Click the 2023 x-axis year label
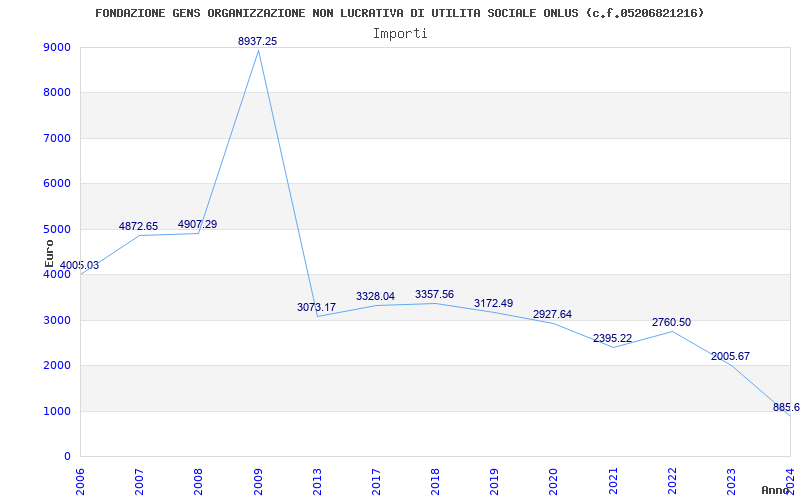The image size is (800, 500). pyautogui.click(x=731, y=481)
